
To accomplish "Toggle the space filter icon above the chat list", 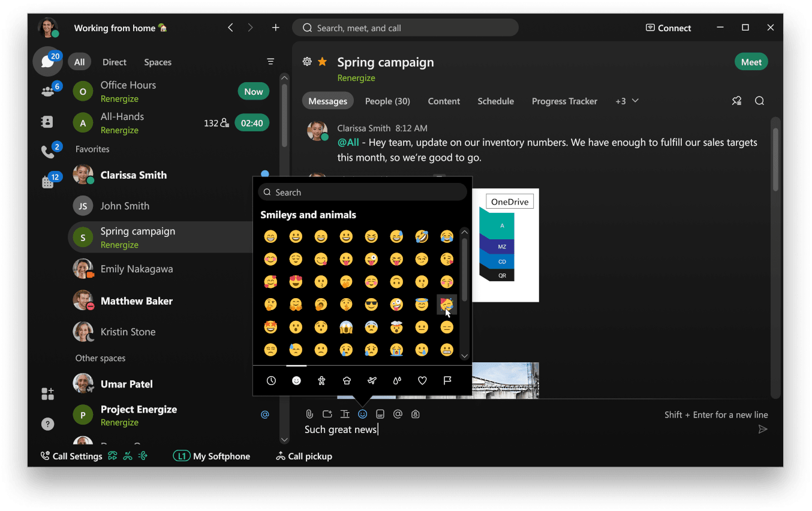I will pos(270,61).
